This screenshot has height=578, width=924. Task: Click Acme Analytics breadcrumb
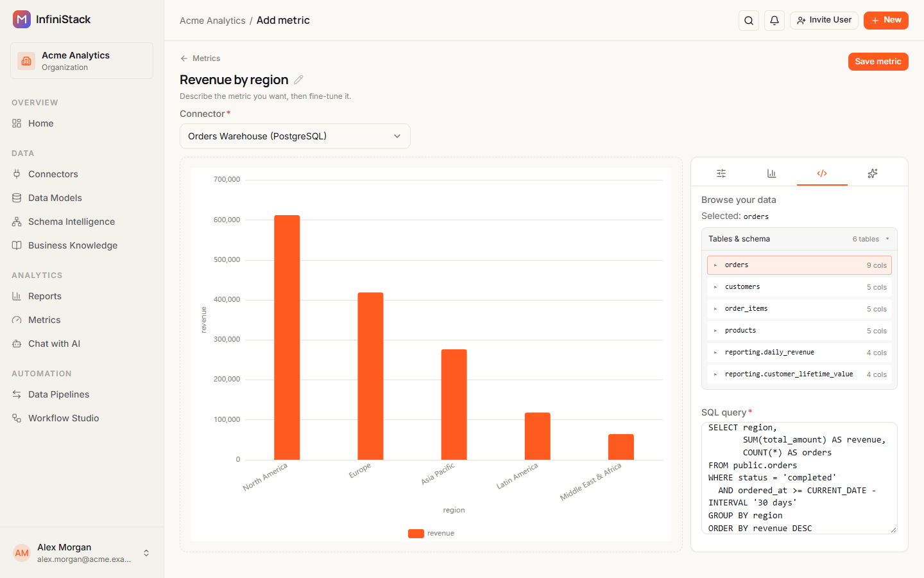[212, 21]
